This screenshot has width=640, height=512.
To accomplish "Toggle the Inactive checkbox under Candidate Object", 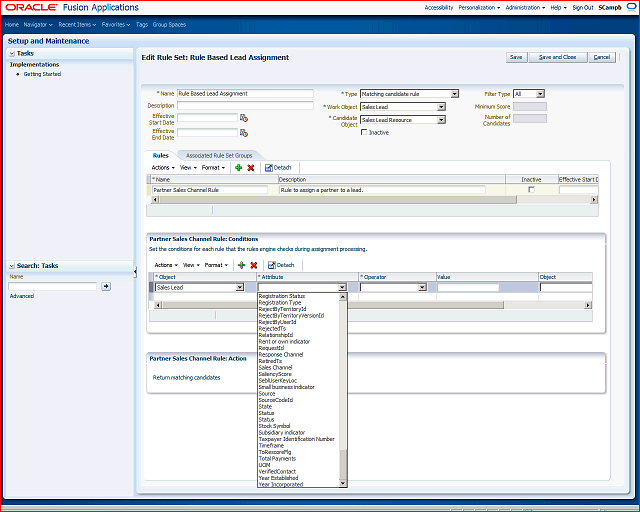I will click(x=364, y=132).
